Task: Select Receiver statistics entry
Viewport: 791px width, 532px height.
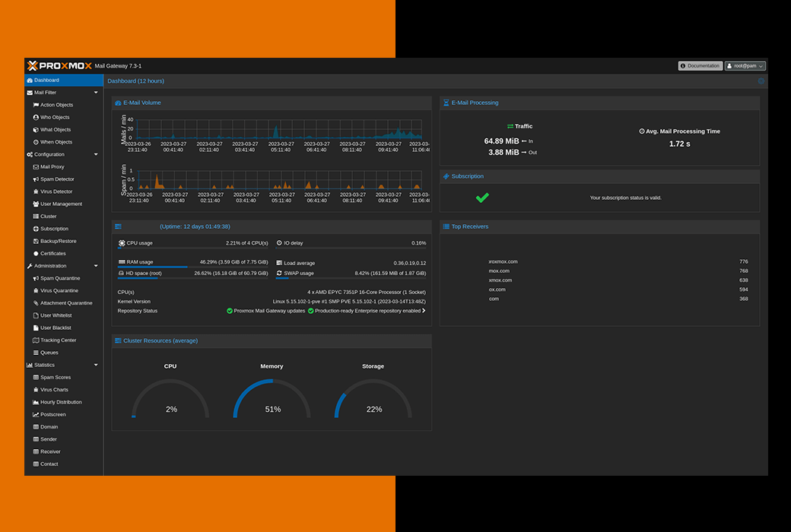Action: pyautogui.click(x=64, y=452)
